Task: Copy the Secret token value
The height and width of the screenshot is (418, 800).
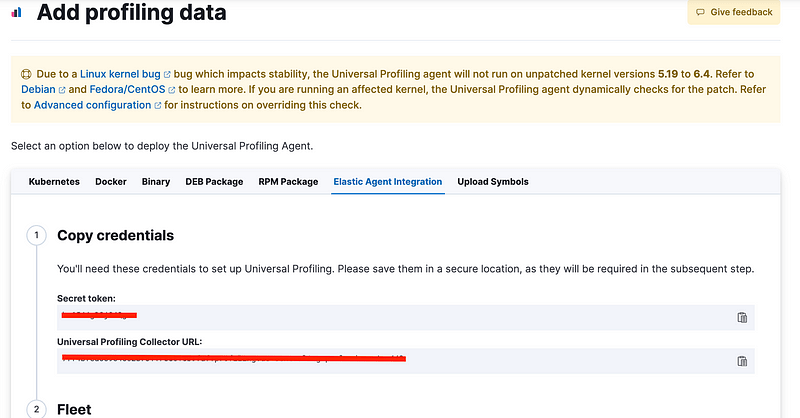Action: (742, 317)
